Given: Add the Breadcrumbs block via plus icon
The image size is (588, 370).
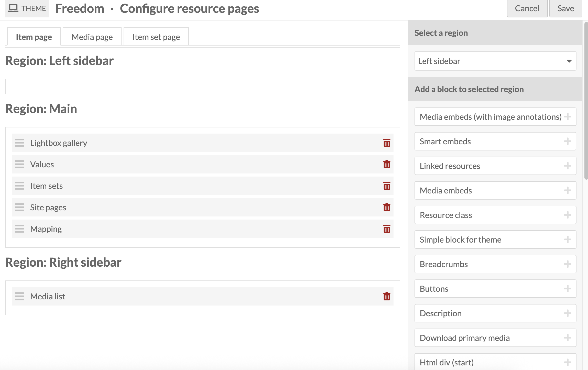Looking at the screenshot, I should coord(568,264).
